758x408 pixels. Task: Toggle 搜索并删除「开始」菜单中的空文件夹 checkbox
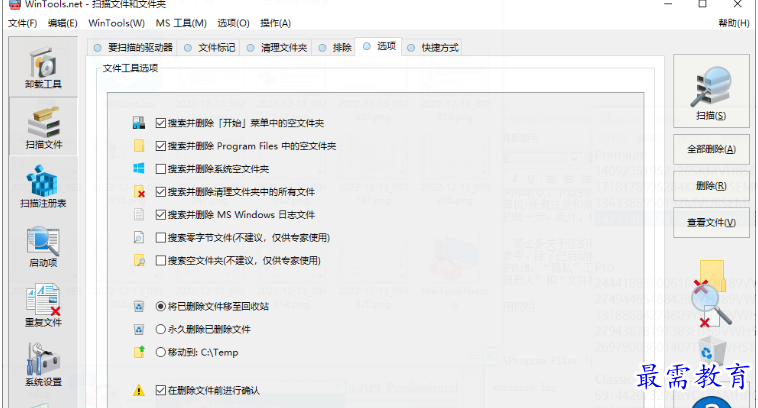point(160,123)
